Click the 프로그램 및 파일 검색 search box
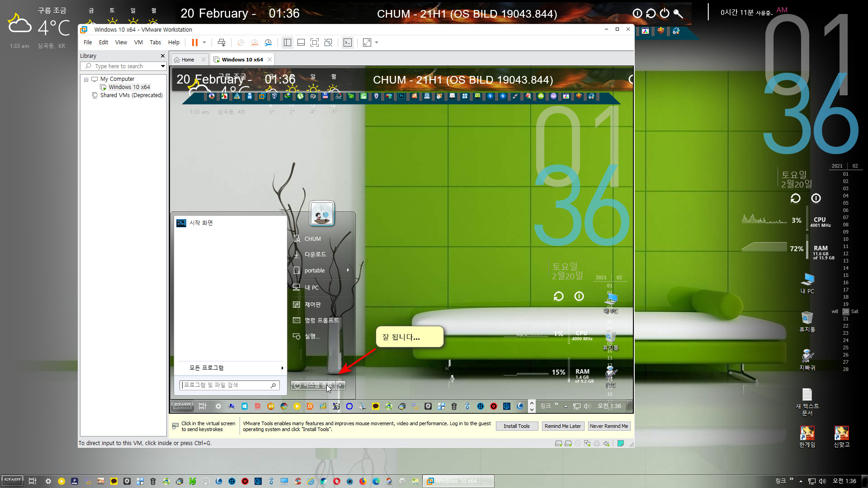868x488 pixels. pyautogui.click(x=229, y=385)
